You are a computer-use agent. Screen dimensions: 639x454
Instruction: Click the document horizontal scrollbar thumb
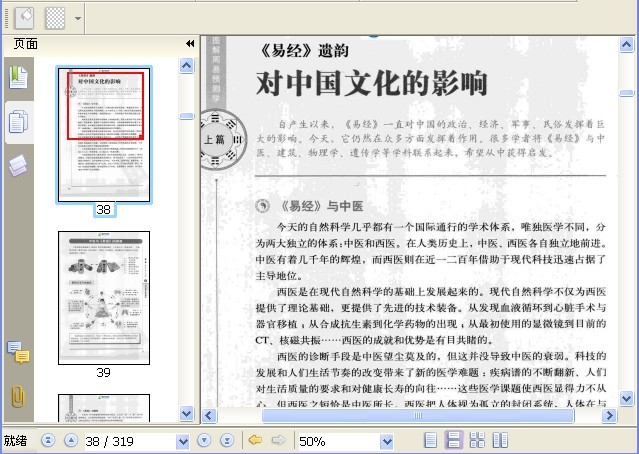click(418, 416)
